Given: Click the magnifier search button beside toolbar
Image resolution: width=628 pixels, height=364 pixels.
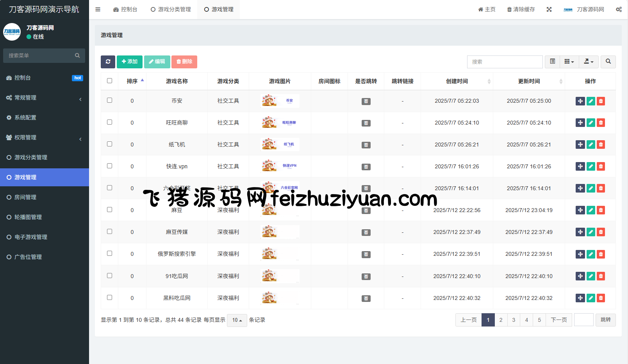Looking at the screenshot, I should coord(608,62).
